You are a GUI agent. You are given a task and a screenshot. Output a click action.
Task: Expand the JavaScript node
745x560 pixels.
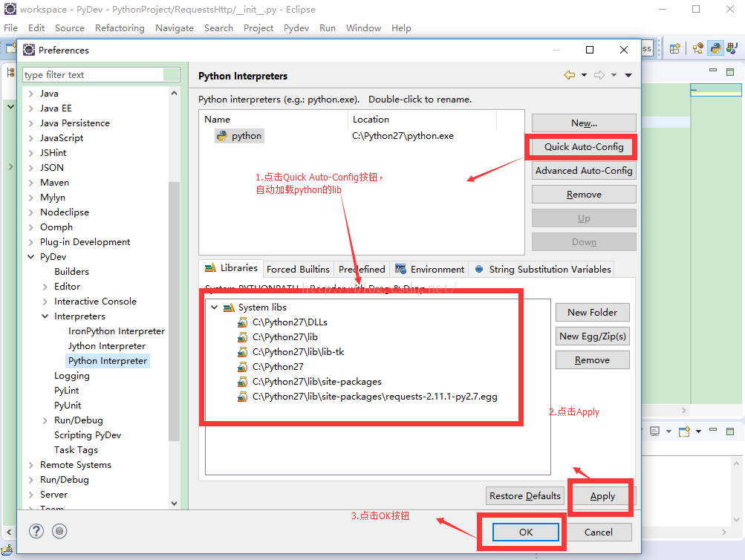click(31, 138)
